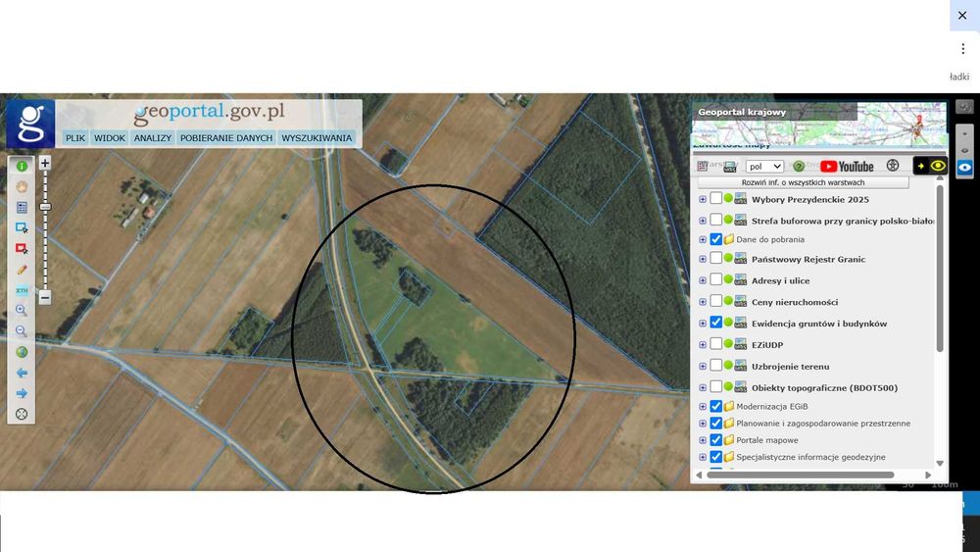Go to next map view arrow
The width and height of the screenshot is (980, 552).
(x=22, y=393)
